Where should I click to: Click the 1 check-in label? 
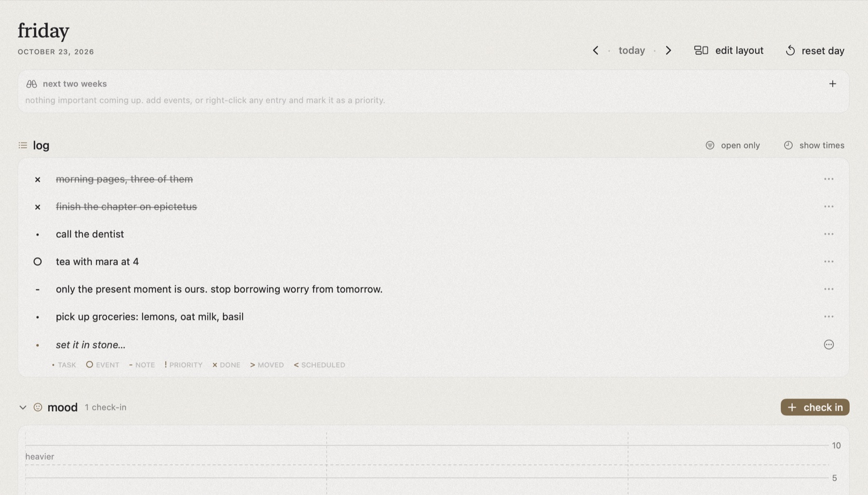(x=106, y=407)
